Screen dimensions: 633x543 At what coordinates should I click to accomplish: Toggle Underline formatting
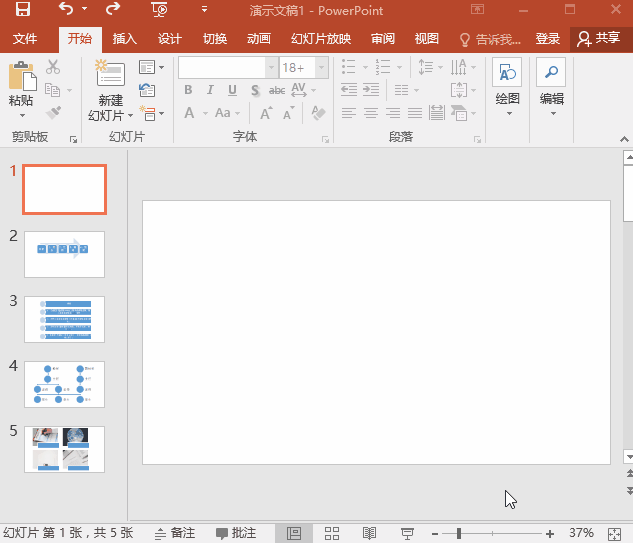pos(232,90)
